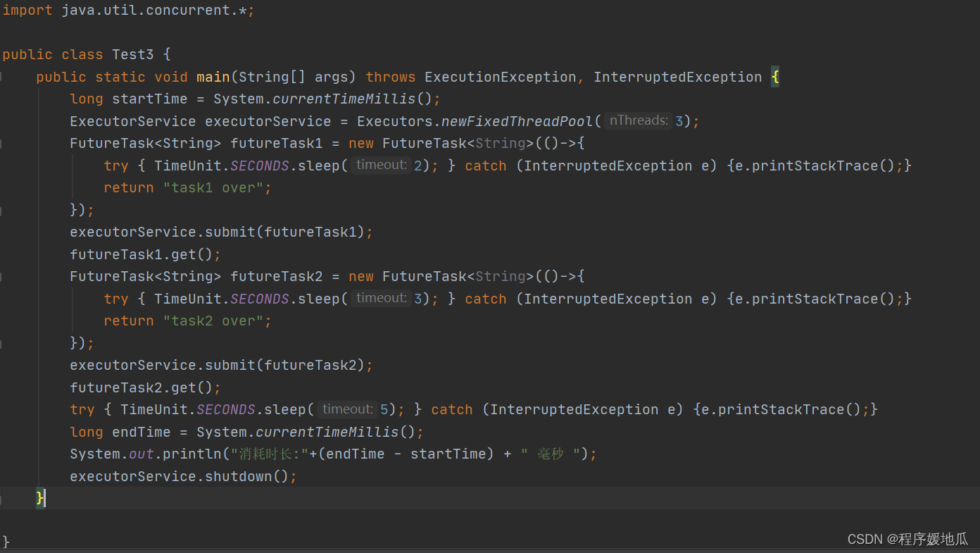Select the "task1 over" string literal
The width and height of the screenshot is (980, 553).
point(214,187)
